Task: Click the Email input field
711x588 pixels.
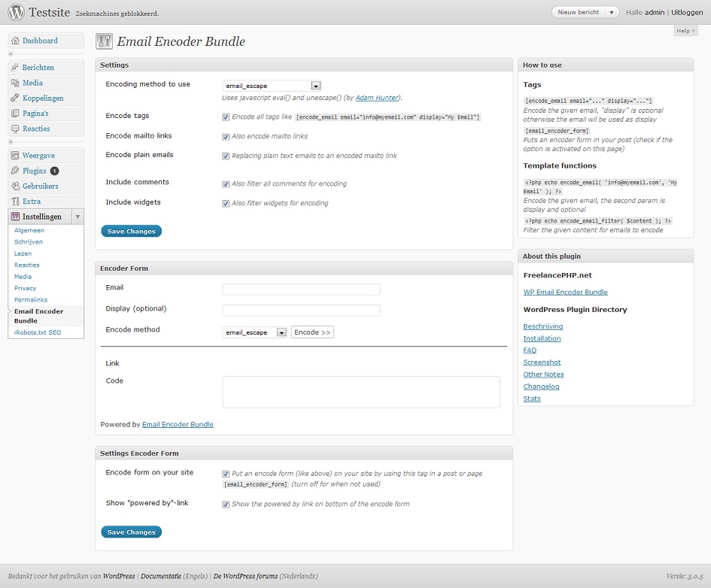Action: click(x=301, y=289)
